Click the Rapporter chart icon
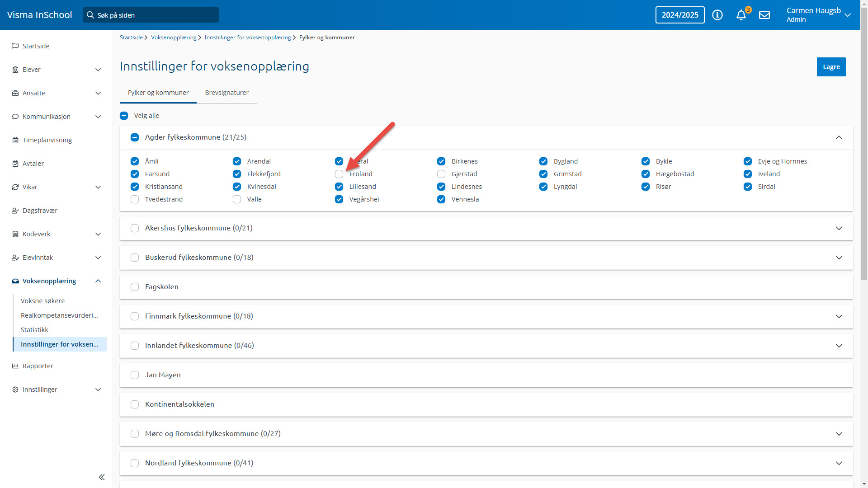 (x=15, y=366)
